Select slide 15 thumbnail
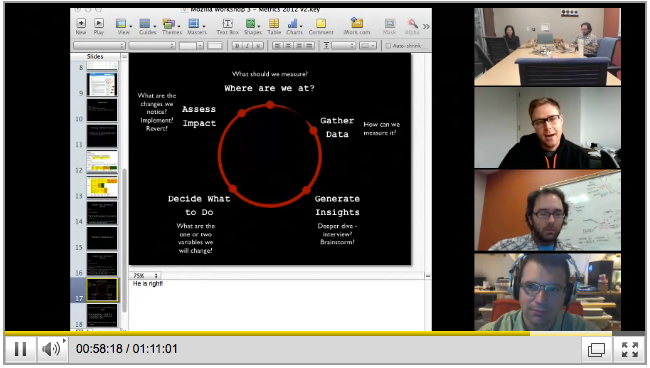 102,238
